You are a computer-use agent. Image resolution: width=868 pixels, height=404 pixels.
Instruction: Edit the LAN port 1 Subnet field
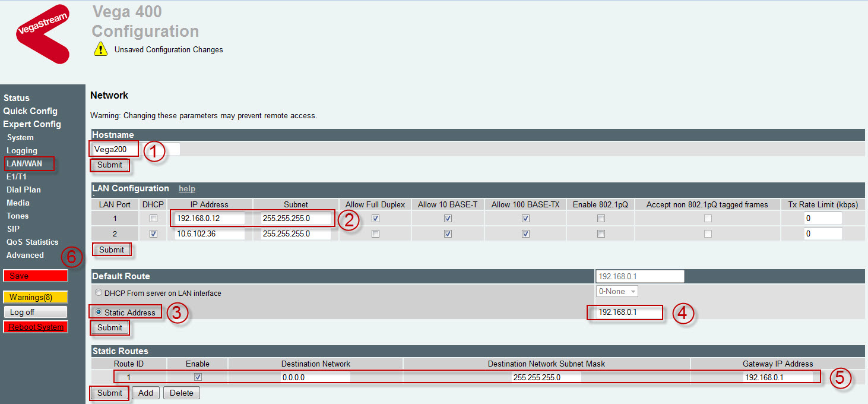coord(296,219)
